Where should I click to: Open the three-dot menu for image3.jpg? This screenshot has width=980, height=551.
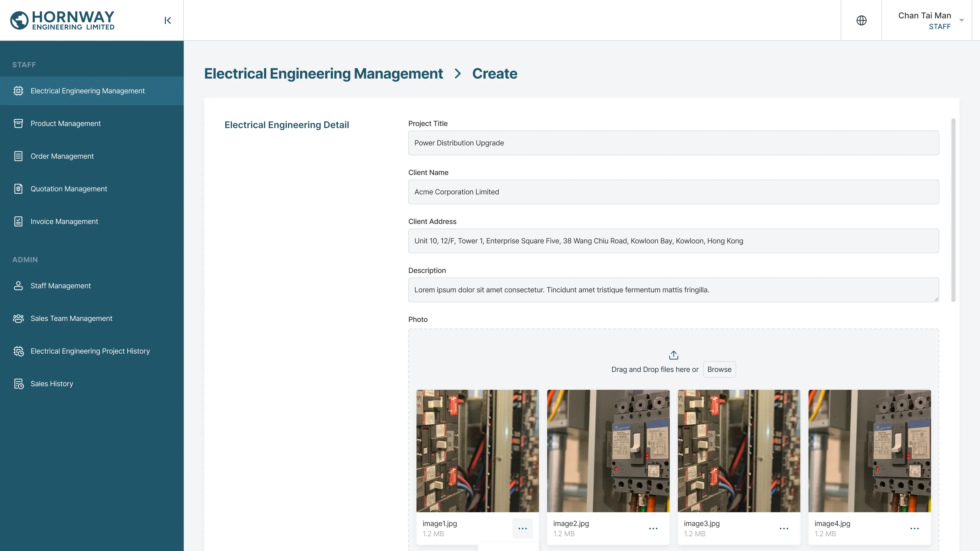click(784, 528)
